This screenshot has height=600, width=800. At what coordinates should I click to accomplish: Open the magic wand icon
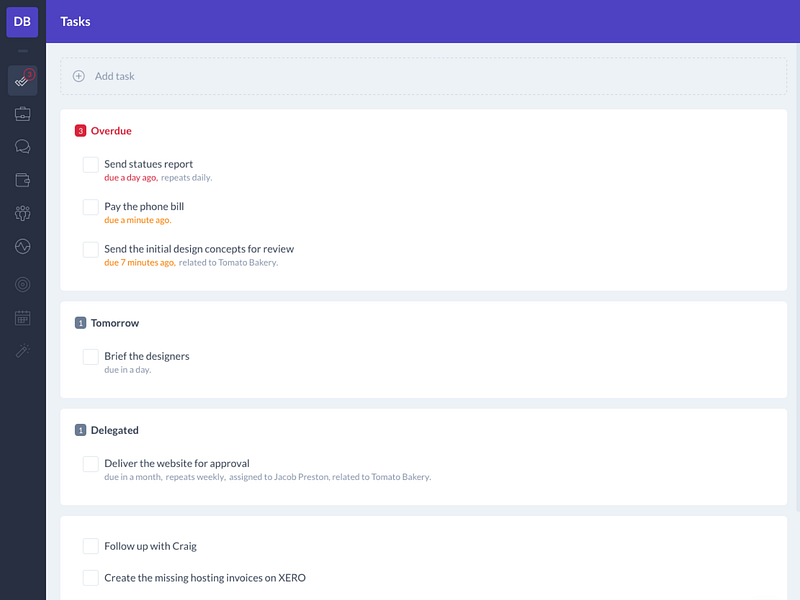[22, 351]
